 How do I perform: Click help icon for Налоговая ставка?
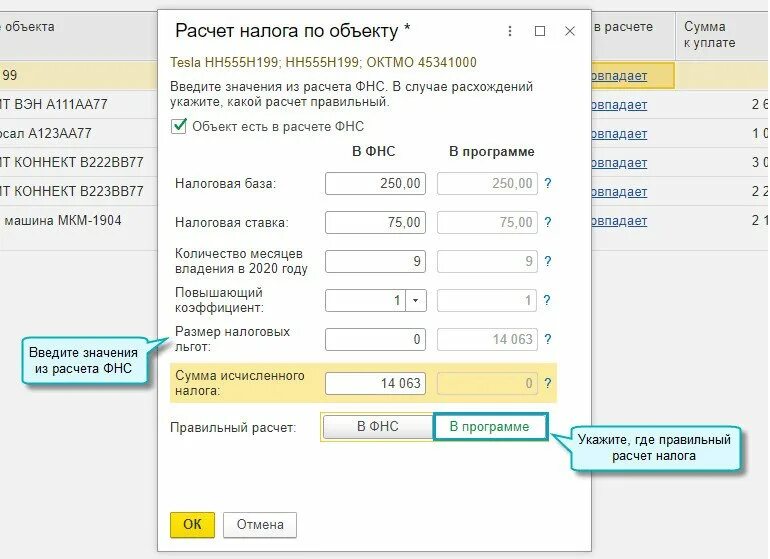548,222
